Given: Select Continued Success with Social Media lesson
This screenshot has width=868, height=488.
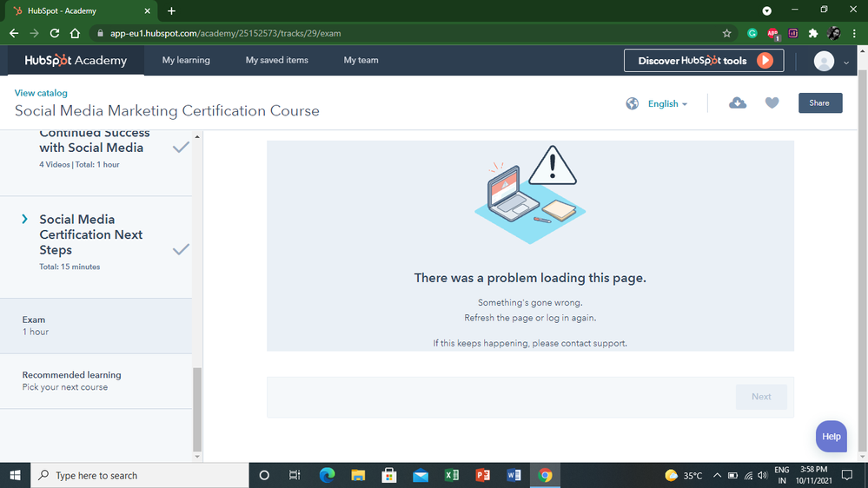Looking at the screenshot, I should [x=94, y=141].
